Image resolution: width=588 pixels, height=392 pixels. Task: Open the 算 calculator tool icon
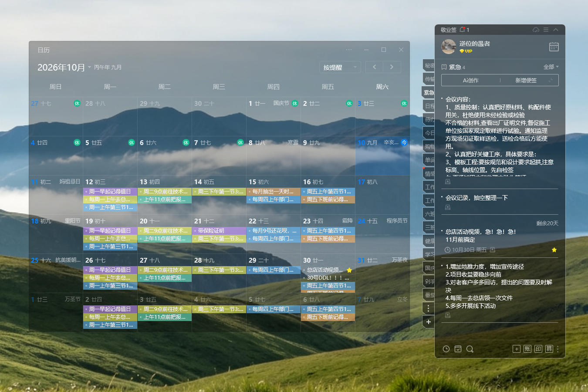pos(549,349)
